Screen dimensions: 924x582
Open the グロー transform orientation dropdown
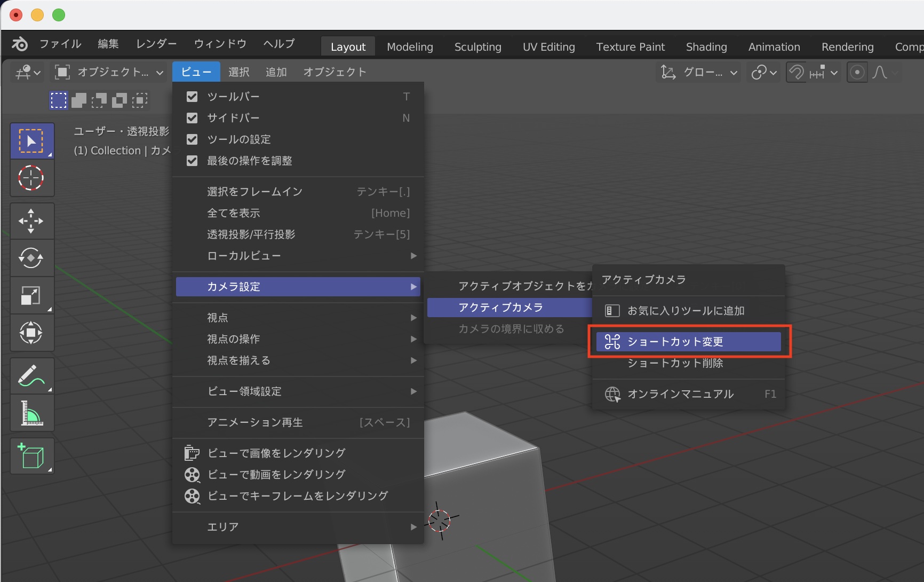pyautogui.click(x=699, y=72)
